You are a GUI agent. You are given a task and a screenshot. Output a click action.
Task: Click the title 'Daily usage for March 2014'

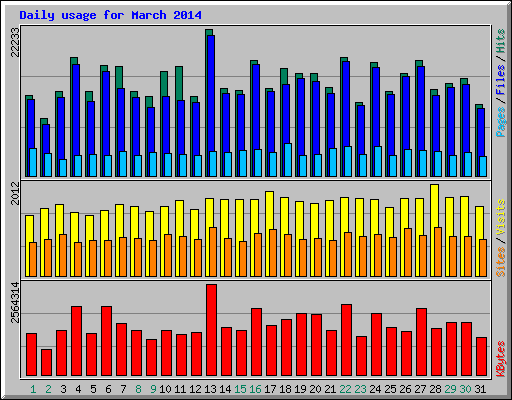click(110, 15)
